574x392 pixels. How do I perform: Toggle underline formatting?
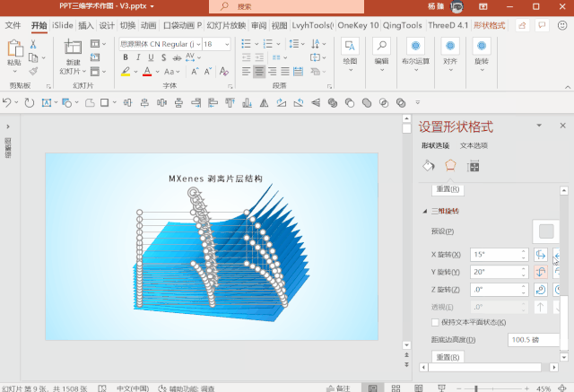click(x=151, y=57)
